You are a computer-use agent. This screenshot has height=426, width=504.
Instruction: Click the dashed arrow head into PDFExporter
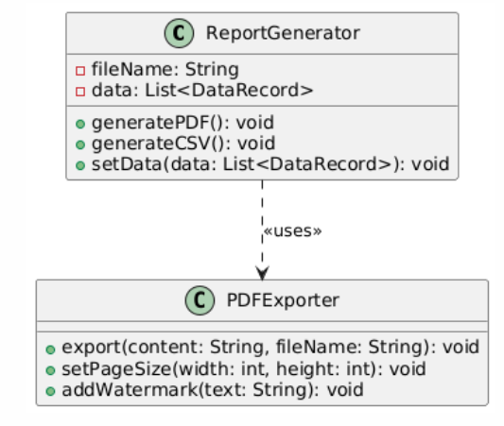pos(262,273)
